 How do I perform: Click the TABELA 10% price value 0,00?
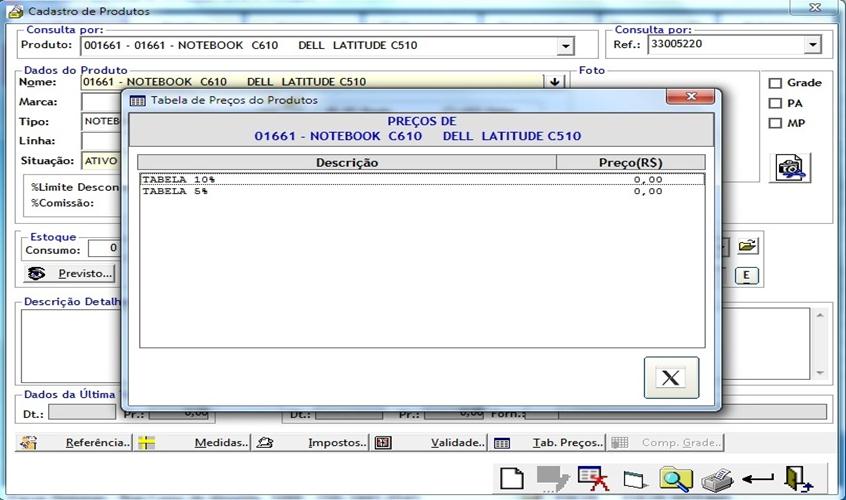tap(648, 180)
